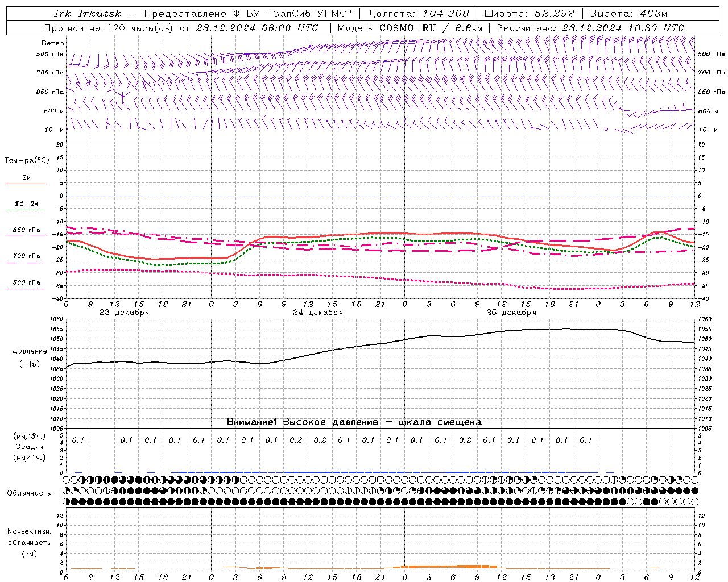
Task: Click the elevation text "Высота: 463м"
Action: pos(628,14)
